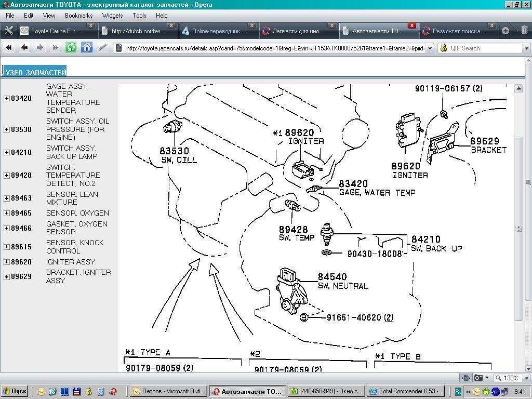532x399 pixels.
Task: Open the address bar URL dropdown arrow
Action: click(429, 48)
